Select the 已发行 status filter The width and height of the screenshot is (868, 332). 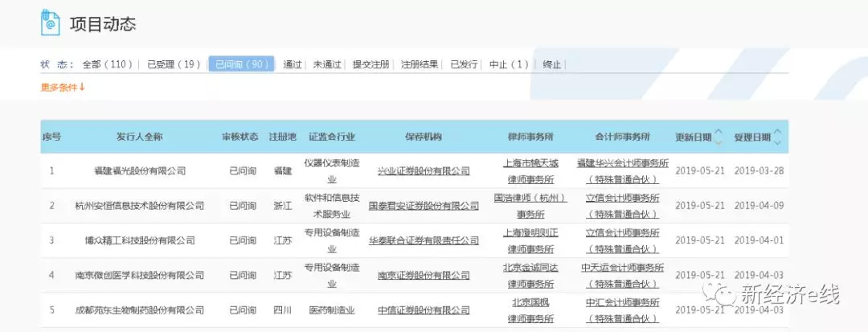464,64
